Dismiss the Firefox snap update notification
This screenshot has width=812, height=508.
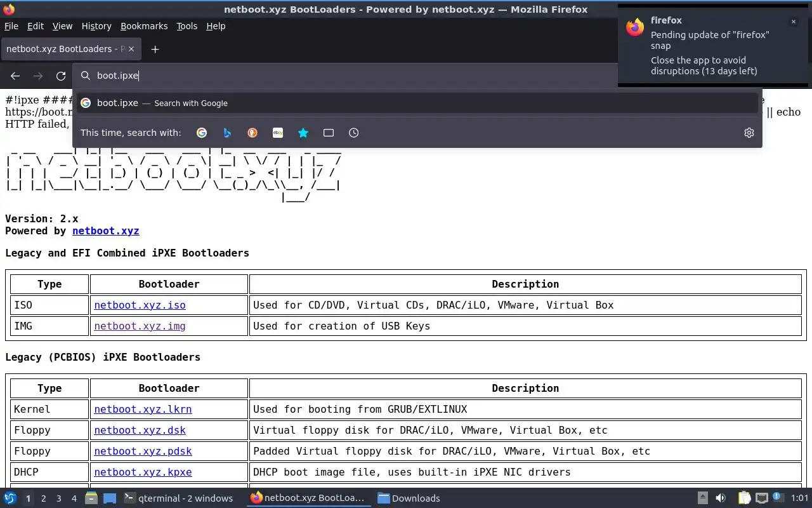coord(793,22)
